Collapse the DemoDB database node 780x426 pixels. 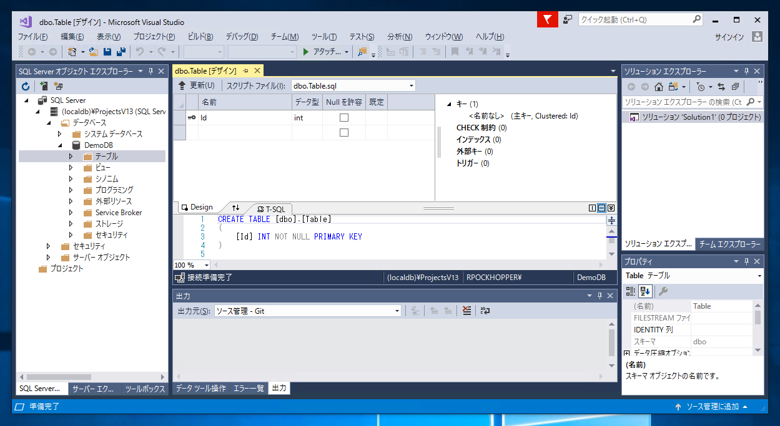pyautogui.click(x=60, y=145)
